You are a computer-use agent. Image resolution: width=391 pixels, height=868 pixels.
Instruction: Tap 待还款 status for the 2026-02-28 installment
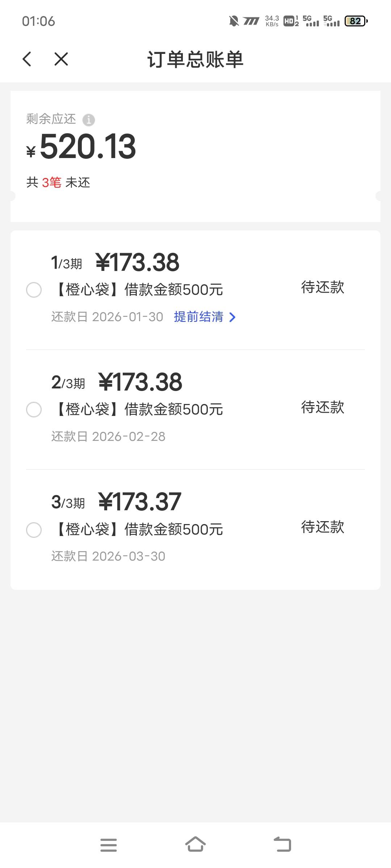(323, 407)
